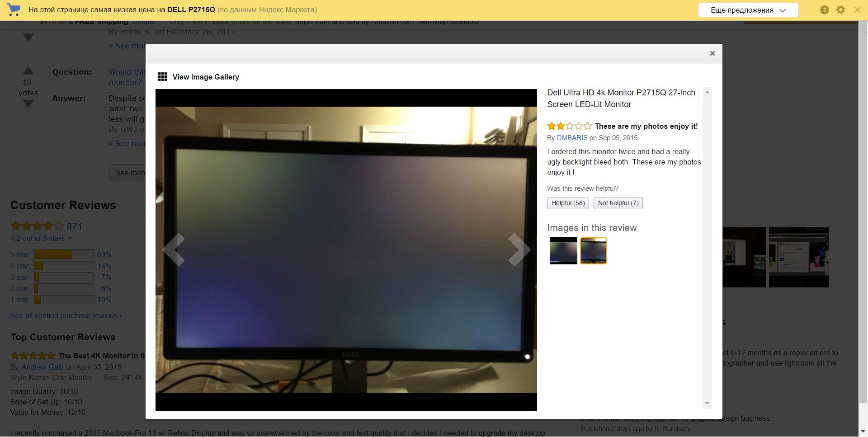Open reviewer Andrew Galli's profile
Image resolution: width=868 pixels, height=437 pixels.
42,367
